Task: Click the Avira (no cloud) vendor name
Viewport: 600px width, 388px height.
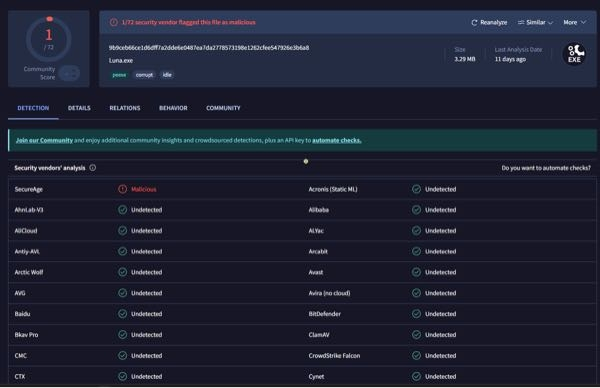Action: click(x=329, y=293)
